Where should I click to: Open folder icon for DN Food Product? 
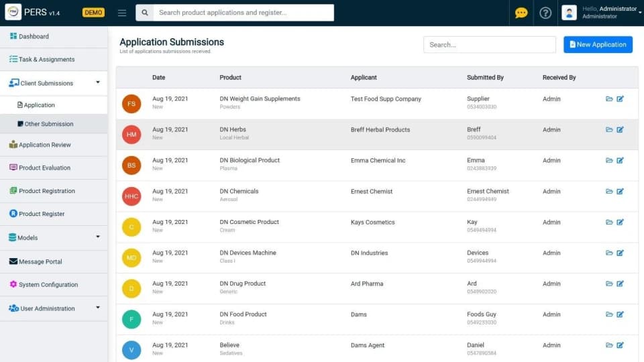click(x=609, y=314)
